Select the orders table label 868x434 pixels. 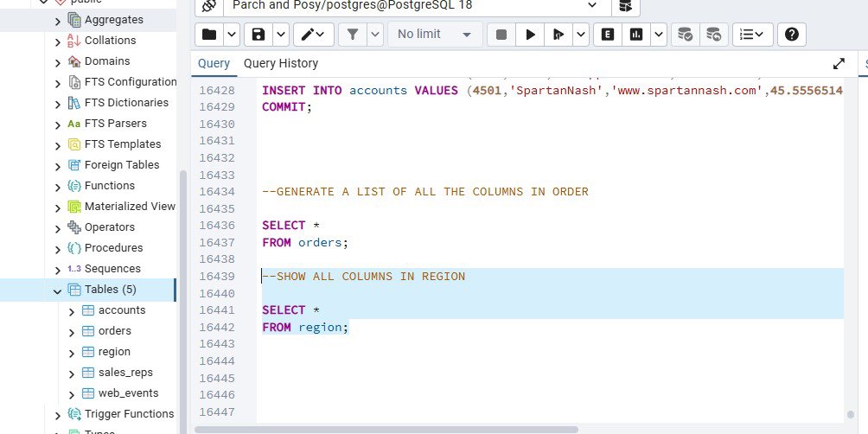point(115,331)
